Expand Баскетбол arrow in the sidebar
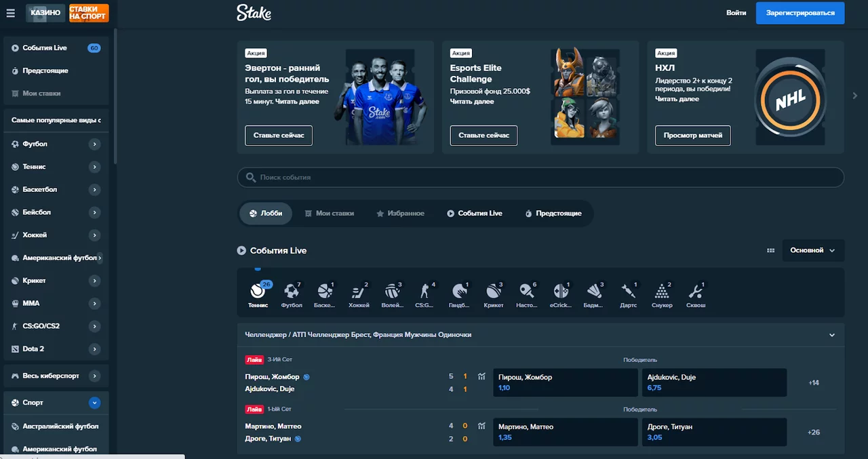868x459 pixels. click(95, 190)
